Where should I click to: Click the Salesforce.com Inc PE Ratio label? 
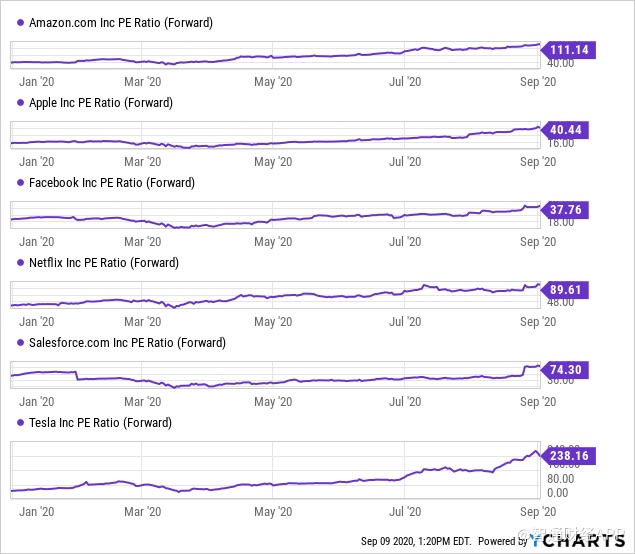click(x=127, y=343)
